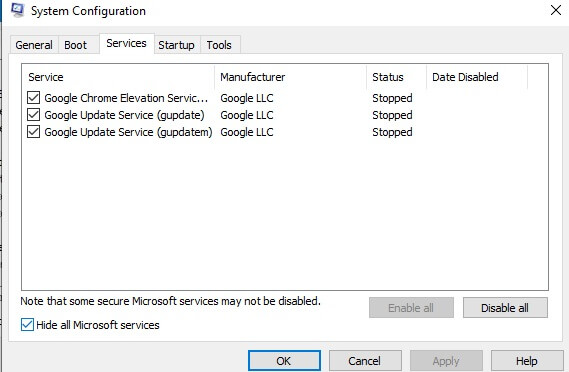Close the System Configuration window
Screen dimensions: 569x372
click(556, 10)
